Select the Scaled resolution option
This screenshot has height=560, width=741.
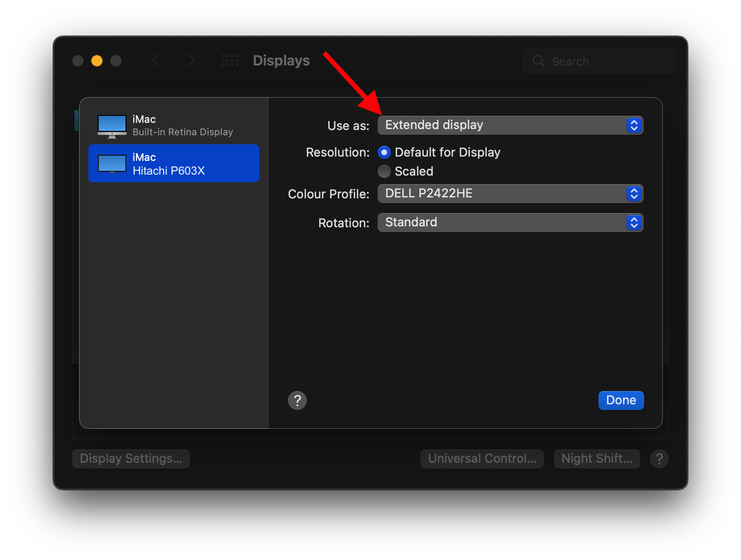[x=384, y=171]
